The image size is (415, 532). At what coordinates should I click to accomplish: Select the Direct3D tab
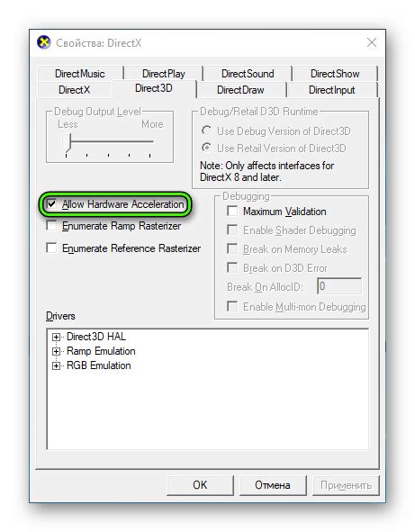(x=154, y=88)
